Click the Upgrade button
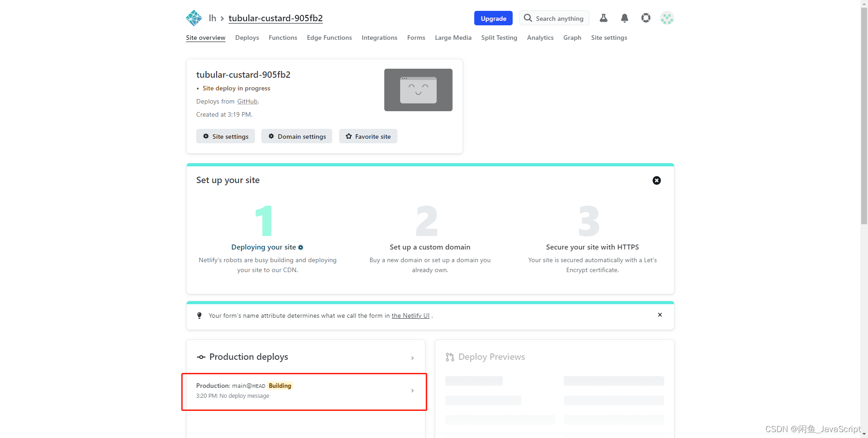This screenshot has height=438, width=868. tap(493, 18)
